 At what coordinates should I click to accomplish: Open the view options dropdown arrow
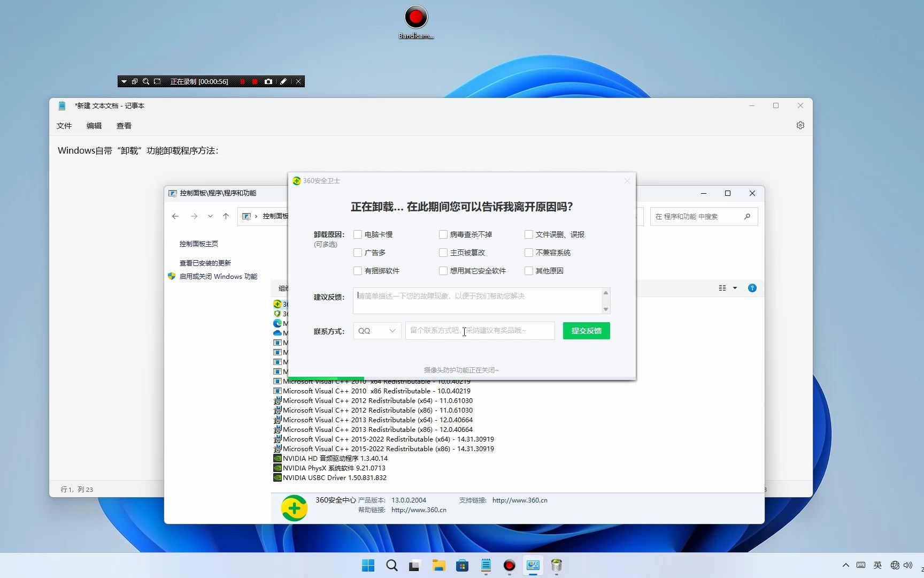(735, 288)
